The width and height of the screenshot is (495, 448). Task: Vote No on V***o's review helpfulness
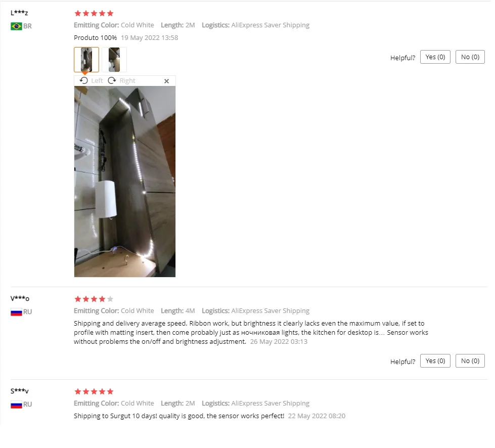coord(470,361)
